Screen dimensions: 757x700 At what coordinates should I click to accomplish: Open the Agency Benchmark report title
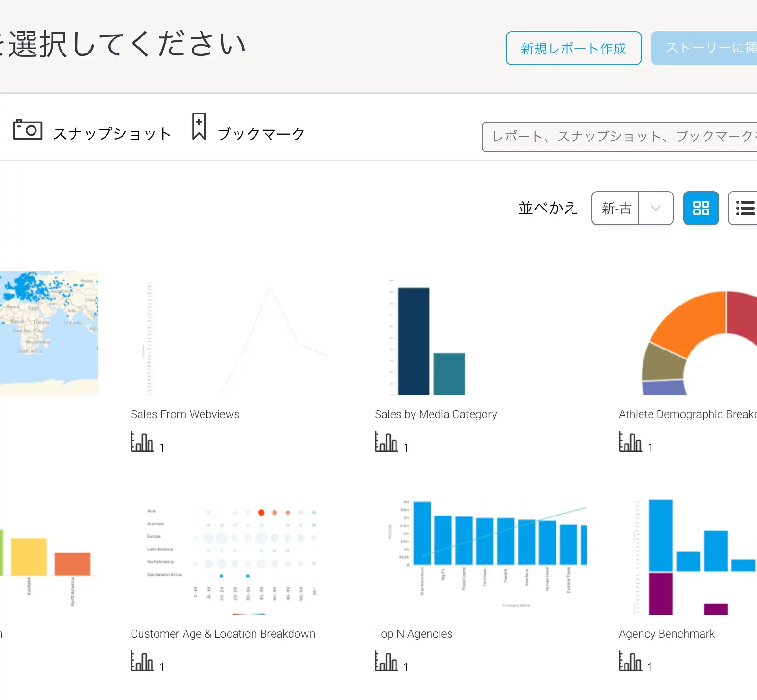(x=666, y=634)
